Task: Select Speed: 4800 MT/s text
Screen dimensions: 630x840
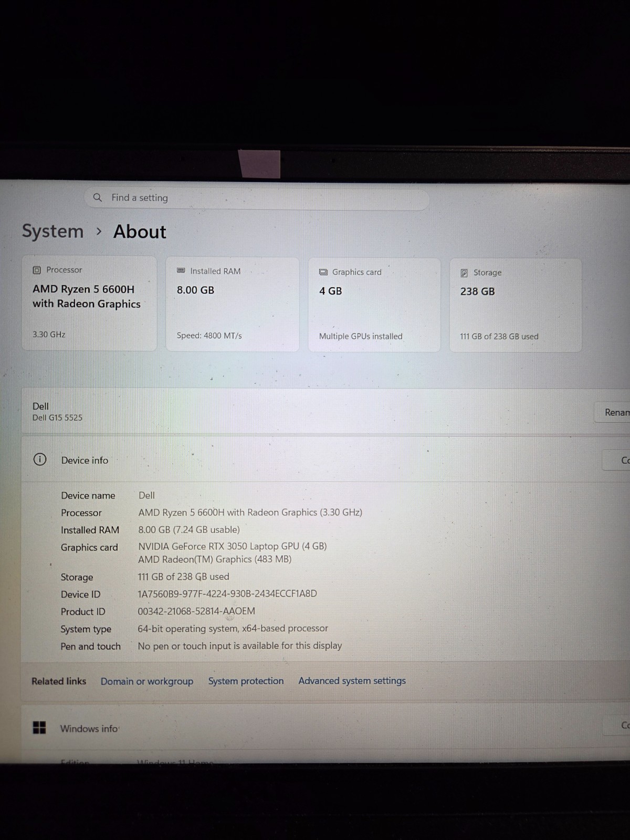Action: tap(209, 335)
